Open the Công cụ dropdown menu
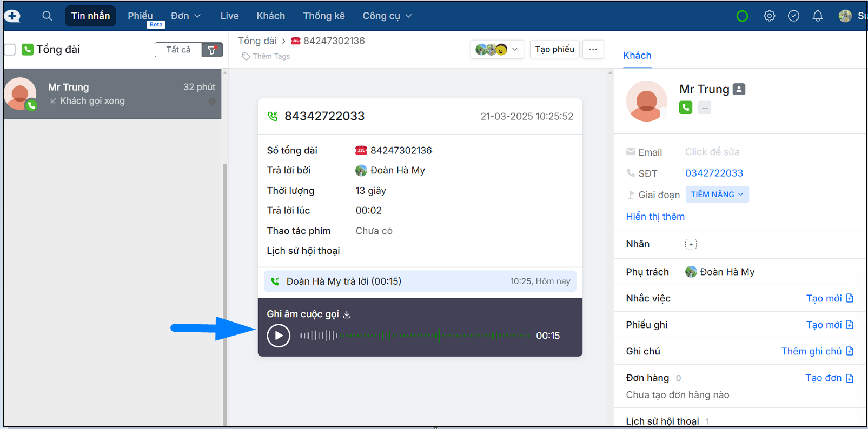 click(x=387, y=16)
